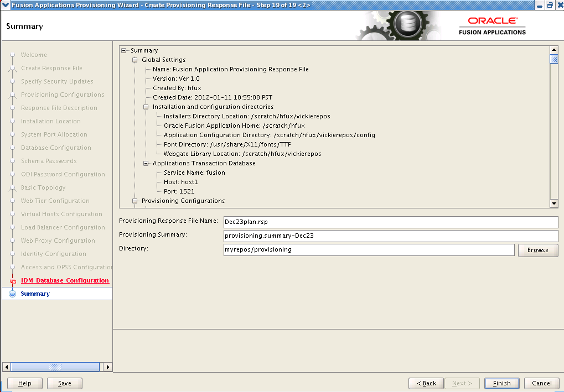Select the Service Name: fusion row

click(x=194, y=173)
